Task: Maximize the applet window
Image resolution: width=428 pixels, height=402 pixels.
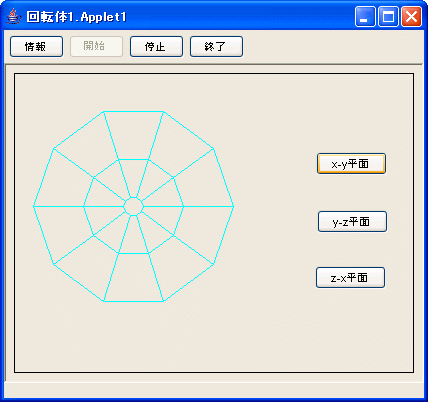Action: tap(388, 16)
